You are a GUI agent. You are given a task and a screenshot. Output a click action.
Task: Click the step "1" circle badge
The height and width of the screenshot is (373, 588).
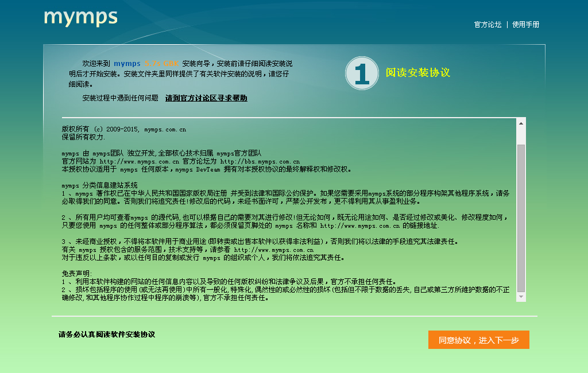coord(361,73)
